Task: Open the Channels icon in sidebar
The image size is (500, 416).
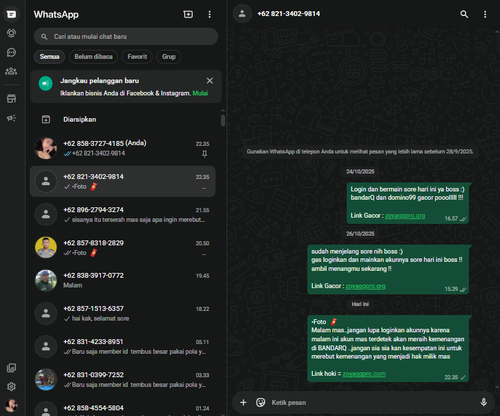Action: (x=11, y=52)
